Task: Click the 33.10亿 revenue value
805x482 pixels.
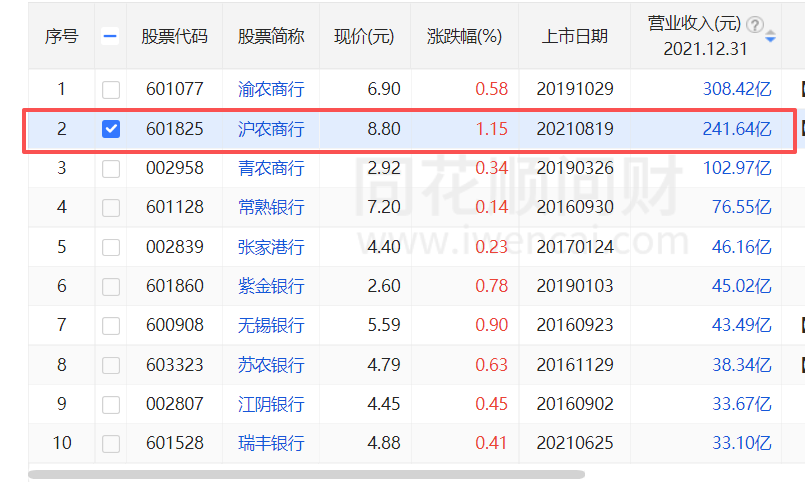Action: pyautogui.click(x=742, y=443)
